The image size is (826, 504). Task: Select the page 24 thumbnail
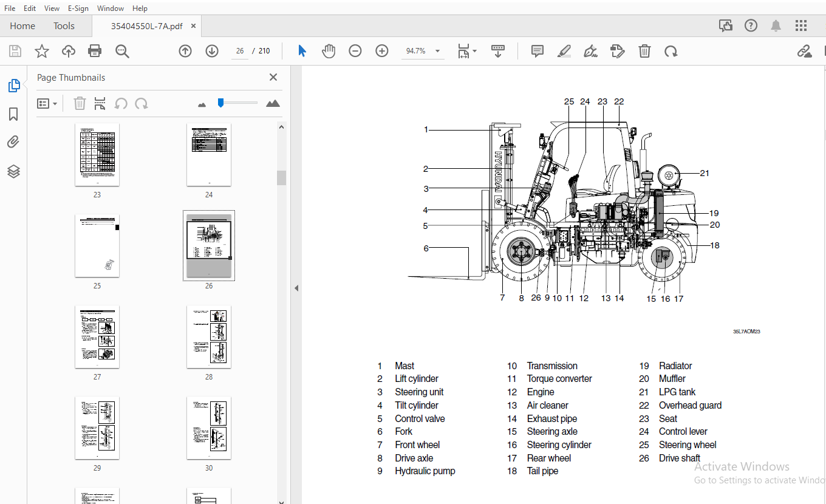pos(209,155)
